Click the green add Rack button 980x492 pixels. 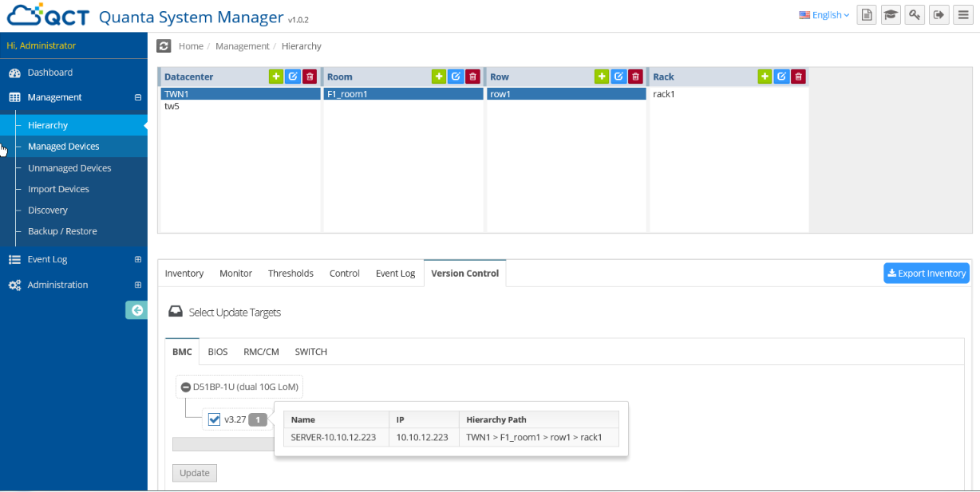(x=765, y=77)
